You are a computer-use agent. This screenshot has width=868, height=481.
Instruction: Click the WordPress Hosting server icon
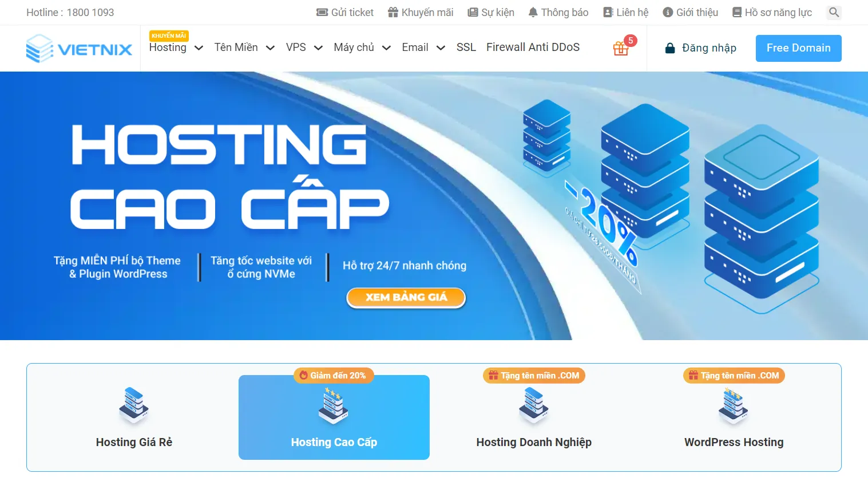coord(734,407)
